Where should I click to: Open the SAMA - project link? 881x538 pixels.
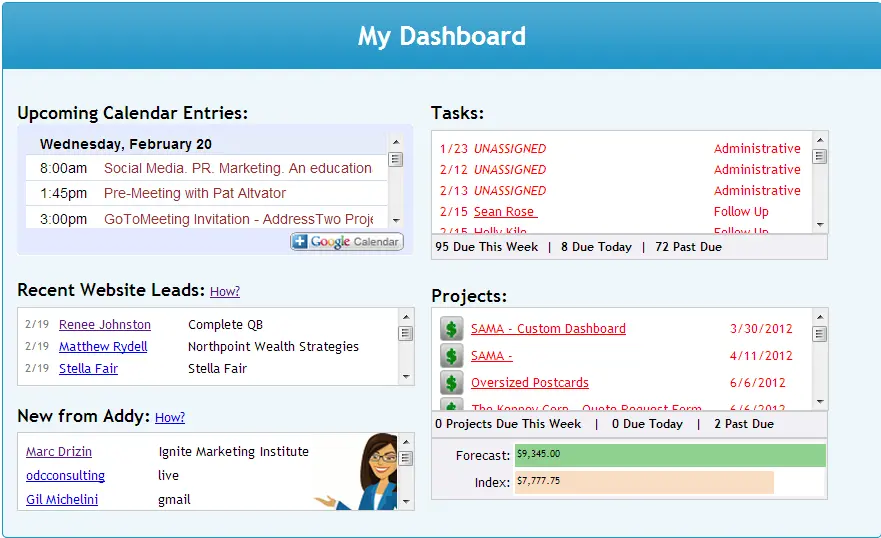[x=492, y=355]
